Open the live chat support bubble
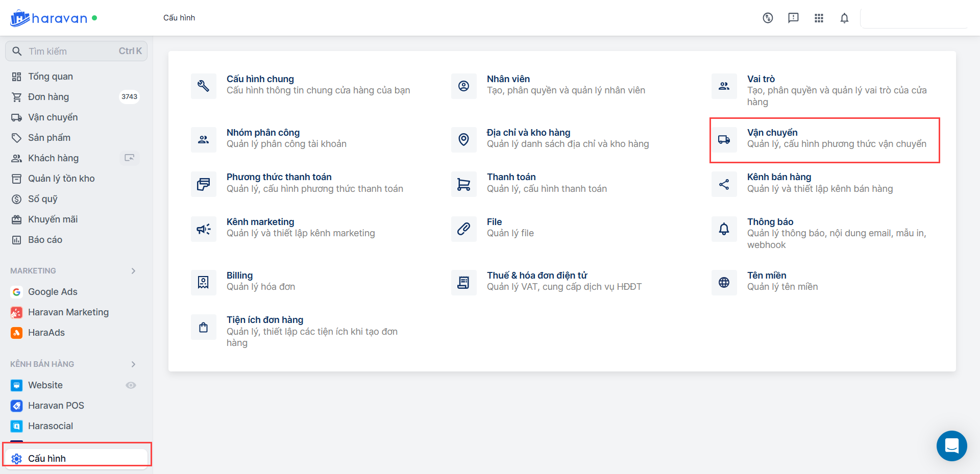 tap(951, 446)
